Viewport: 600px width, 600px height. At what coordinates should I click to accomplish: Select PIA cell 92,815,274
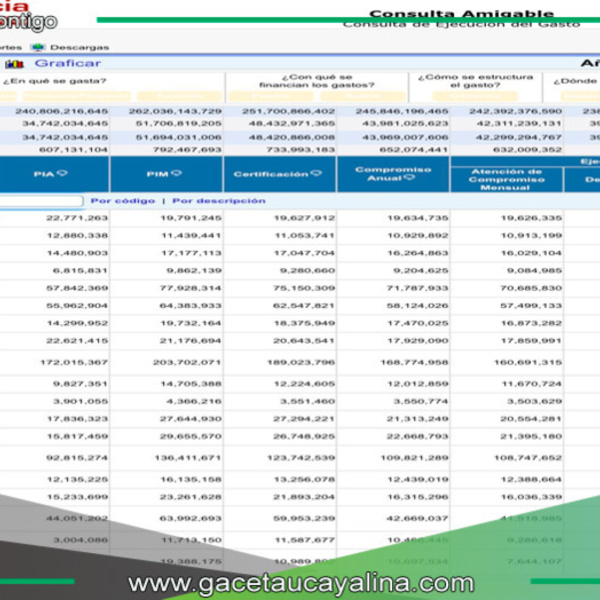pyautogui.click(x=77, y=458)
